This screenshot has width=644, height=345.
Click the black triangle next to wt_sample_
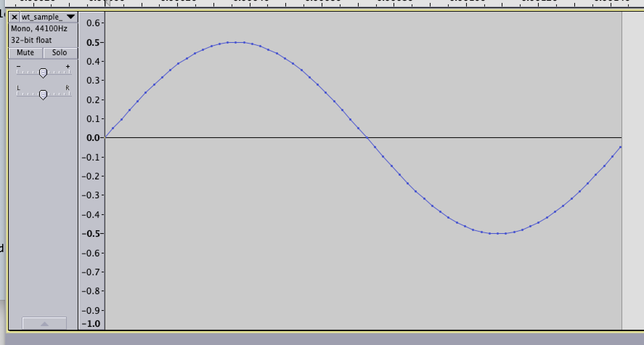click(71, 17)
